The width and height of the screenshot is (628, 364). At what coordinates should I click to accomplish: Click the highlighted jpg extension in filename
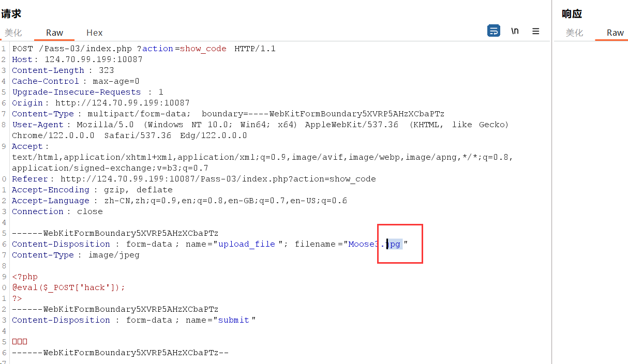(x=395, y=244)
